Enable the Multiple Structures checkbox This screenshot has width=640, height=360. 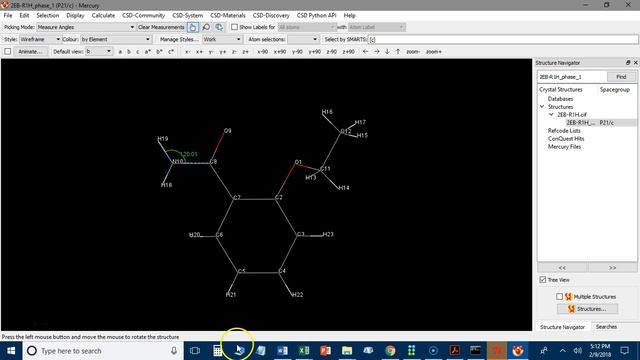(559, 296)
